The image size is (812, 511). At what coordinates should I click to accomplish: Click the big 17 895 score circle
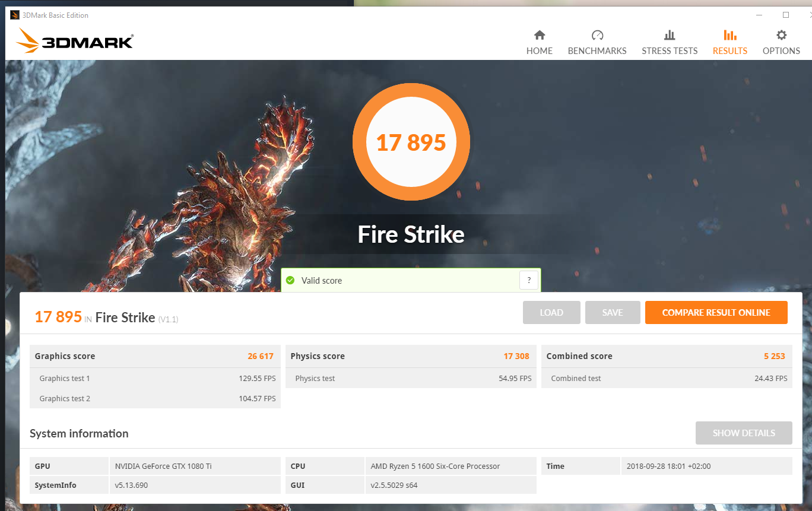tap(411, 142)
